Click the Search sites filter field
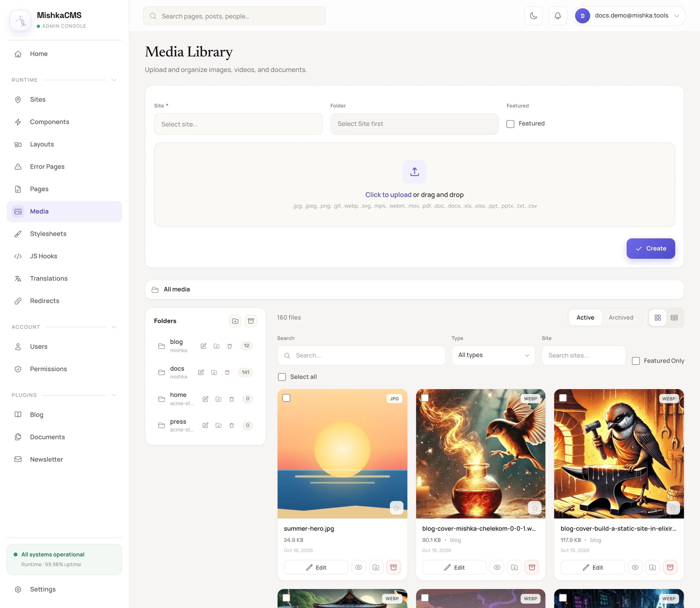 [584, 355]
